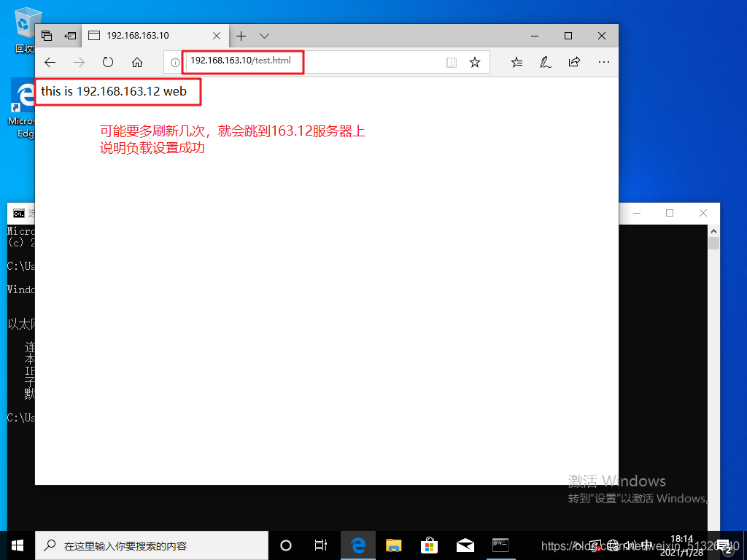
Task: Open the taskbar clock showing 18:14
Action: click(x=682, y=545)
